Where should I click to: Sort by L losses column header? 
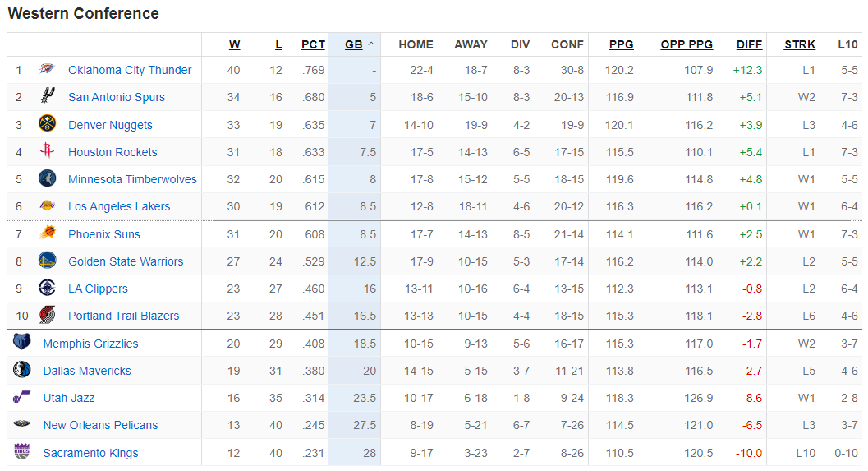[x=278, y=44]
